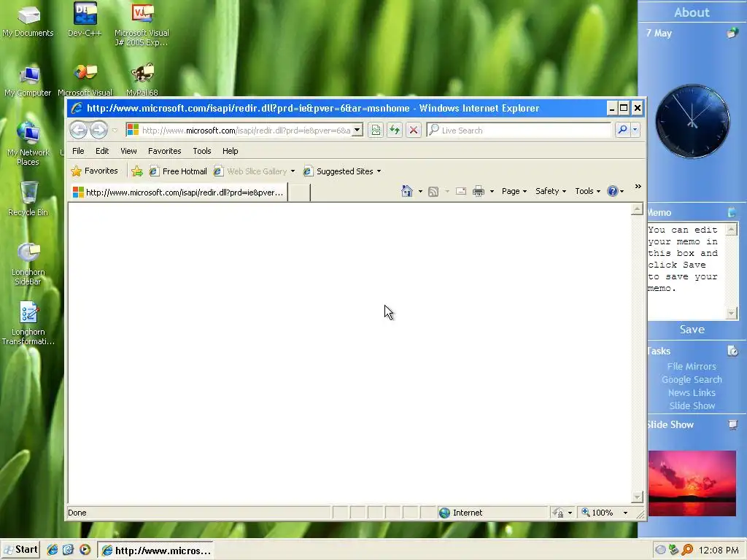Click the Protected Mode status icon
Screen dimensions: 747x560
point(558,513)
